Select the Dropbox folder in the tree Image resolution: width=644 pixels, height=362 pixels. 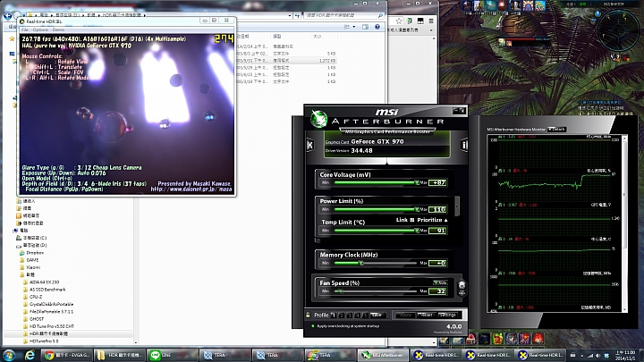click(x=31, y=253)
